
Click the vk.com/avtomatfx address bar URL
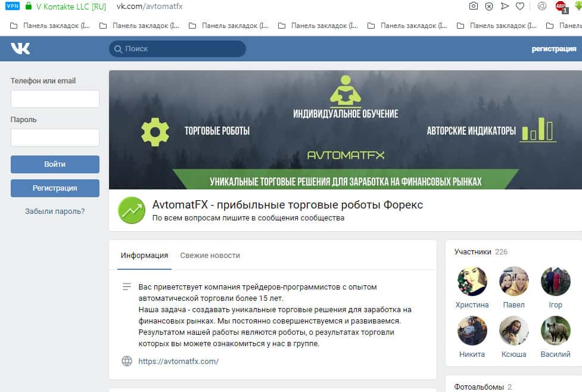point(150,7)
